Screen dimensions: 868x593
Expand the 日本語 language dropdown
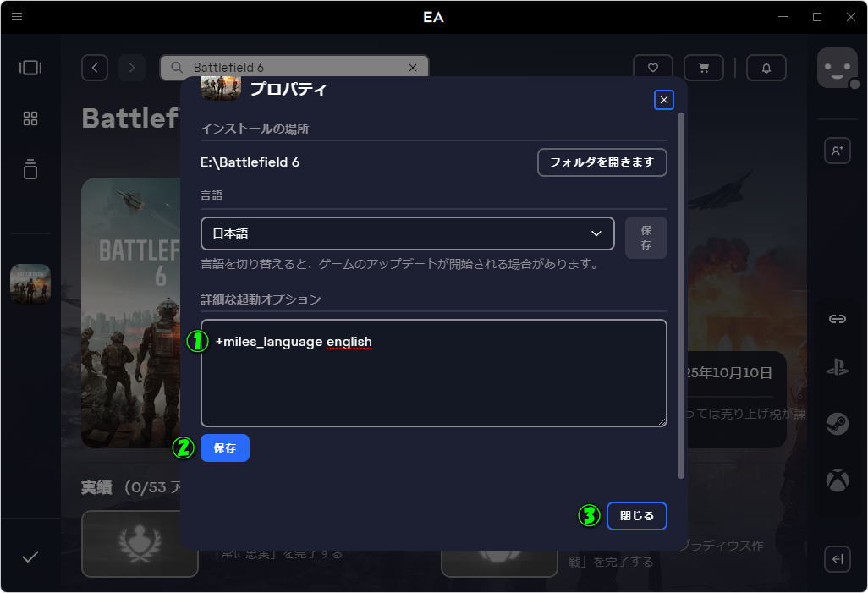tap(408, 233)
